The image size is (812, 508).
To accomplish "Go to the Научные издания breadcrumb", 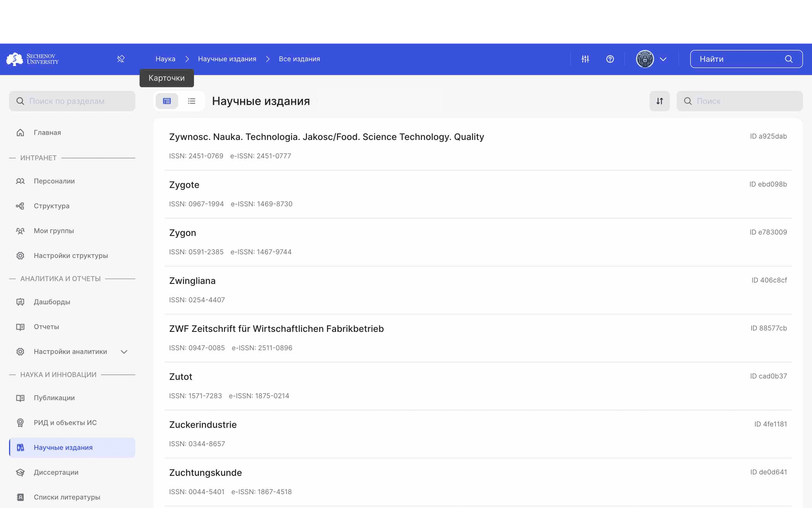I will click(227, 59).
